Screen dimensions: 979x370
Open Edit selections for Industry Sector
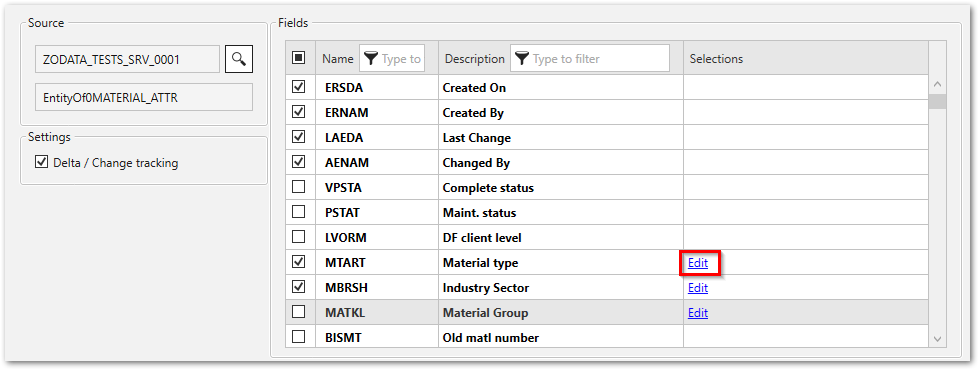(698, 288)
